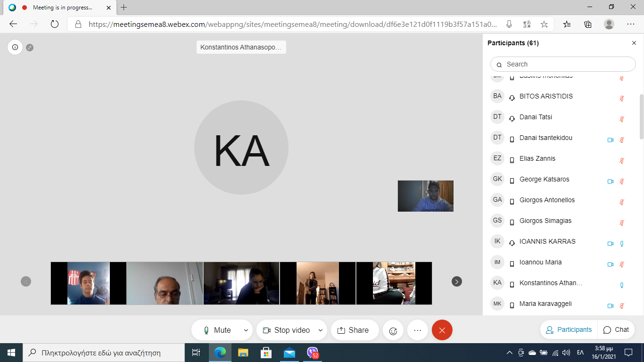Click the meeting info icon
Viewport: 644px width, 362px height.
pos(15,47)
